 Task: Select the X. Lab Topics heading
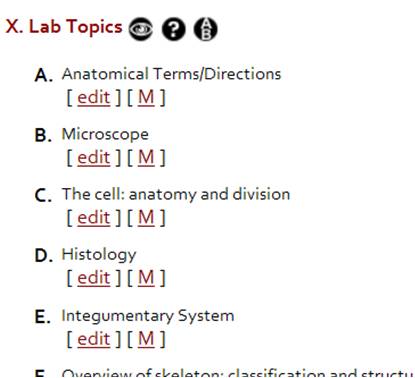click(64, 27)
